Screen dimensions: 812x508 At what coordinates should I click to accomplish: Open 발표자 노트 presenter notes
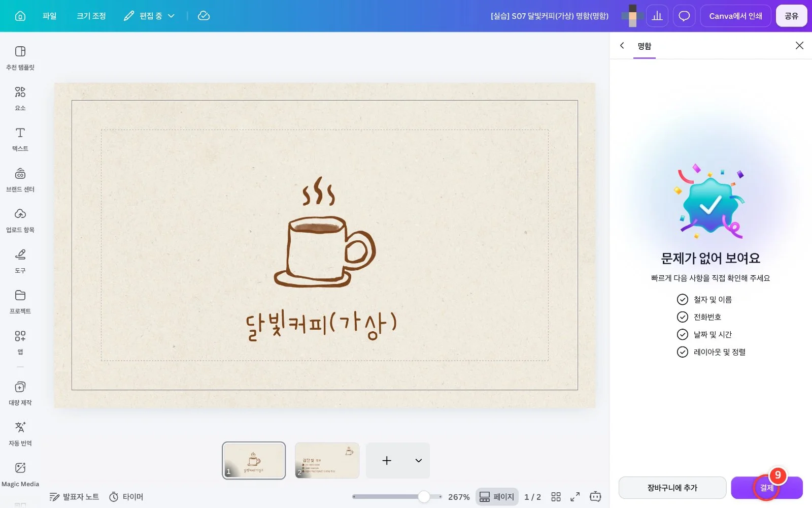coord(74,497)
